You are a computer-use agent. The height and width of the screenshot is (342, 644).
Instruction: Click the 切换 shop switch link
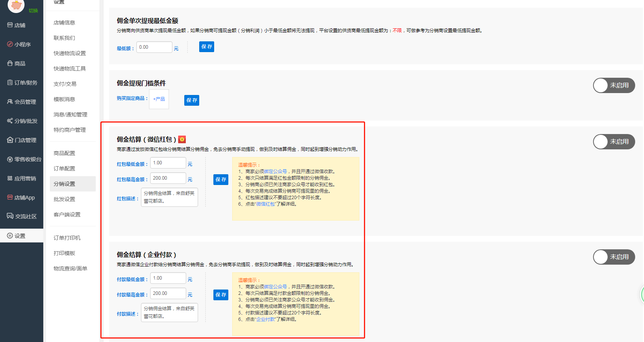tap(33, 10)
